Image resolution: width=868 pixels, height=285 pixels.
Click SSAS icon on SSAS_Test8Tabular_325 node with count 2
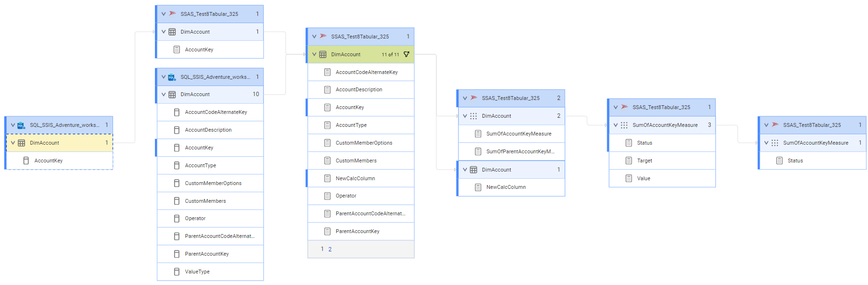click(474, 98)
